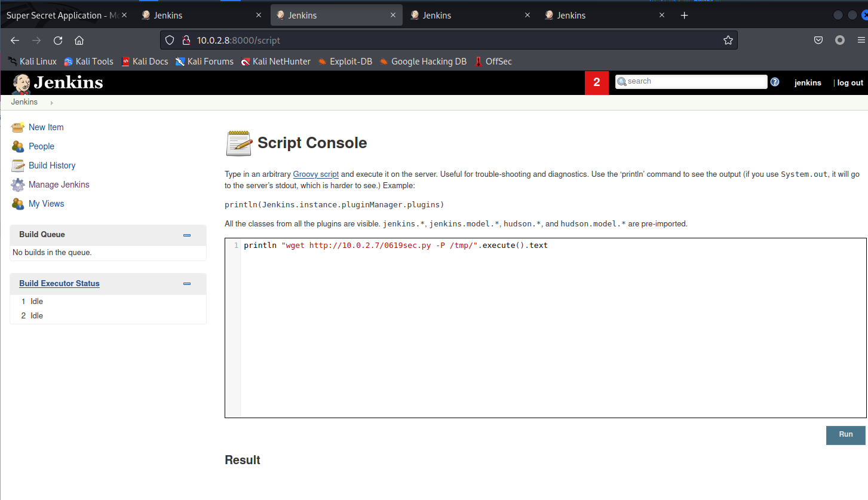Close the third Jenkins tab
Screen dimensions: 868x500
527,16
